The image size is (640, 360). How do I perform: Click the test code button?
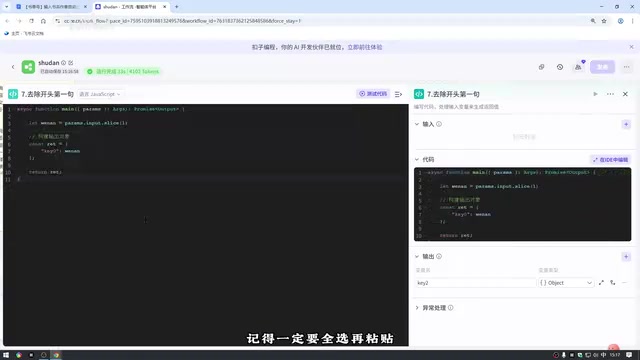(373, 94)
